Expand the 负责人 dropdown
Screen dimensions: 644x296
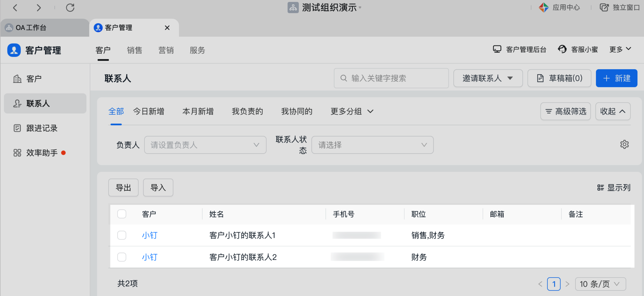click(x=205, y=145)
